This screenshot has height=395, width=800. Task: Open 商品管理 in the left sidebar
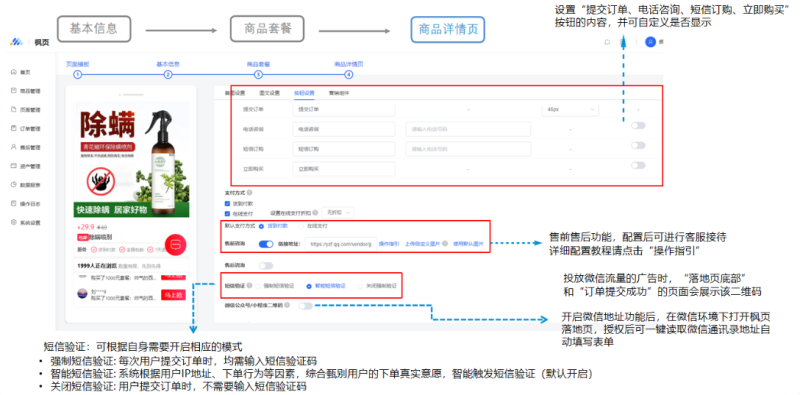25,91
